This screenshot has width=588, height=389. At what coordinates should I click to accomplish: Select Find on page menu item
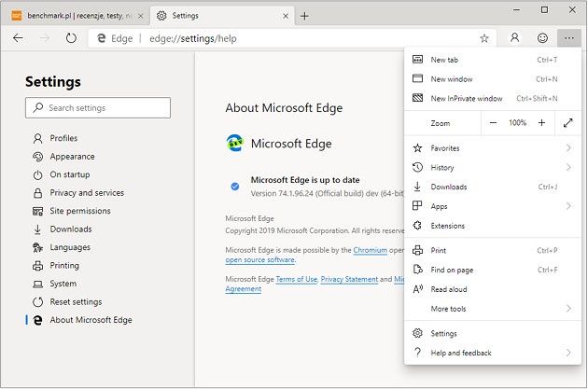click(493, 270)
